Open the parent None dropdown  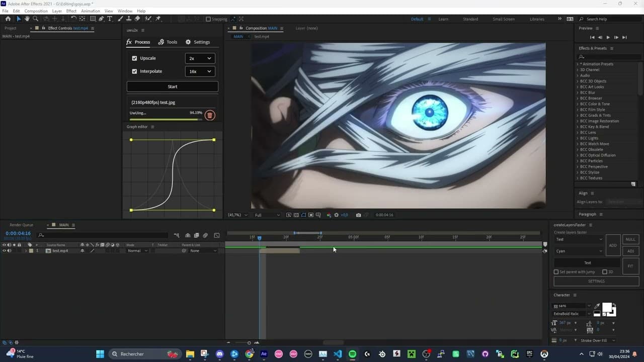(203, 250)
